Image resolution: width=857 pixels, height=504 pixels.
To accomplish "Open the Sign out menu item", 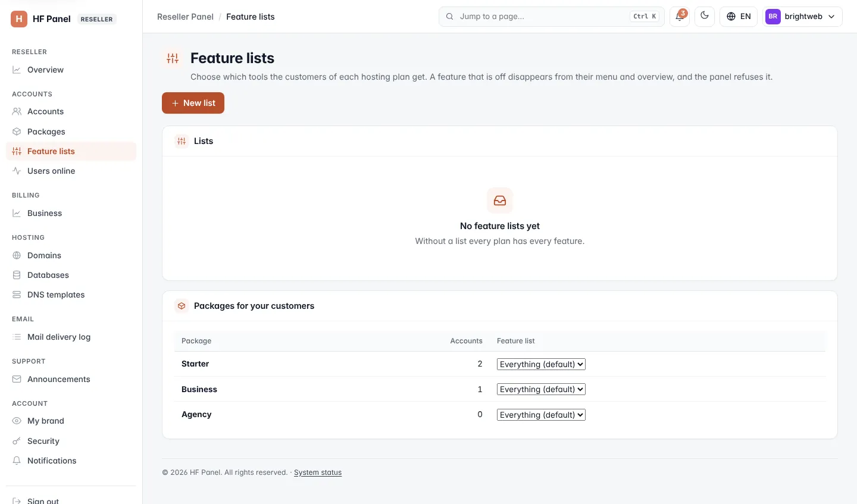I will (x=71, y=500).
